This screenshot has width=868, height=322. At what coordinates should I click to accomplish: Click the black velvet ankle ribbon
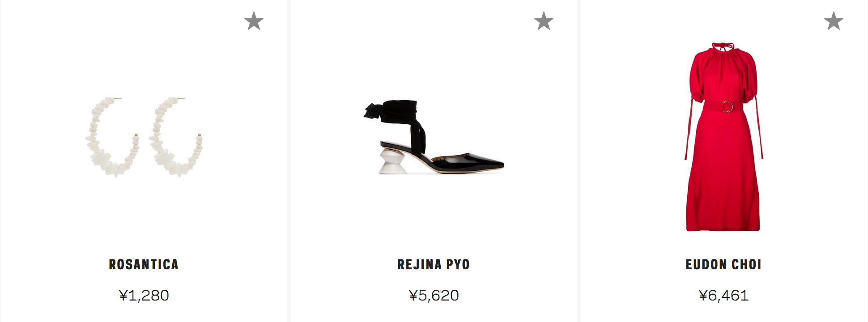[x=395, y=119]
